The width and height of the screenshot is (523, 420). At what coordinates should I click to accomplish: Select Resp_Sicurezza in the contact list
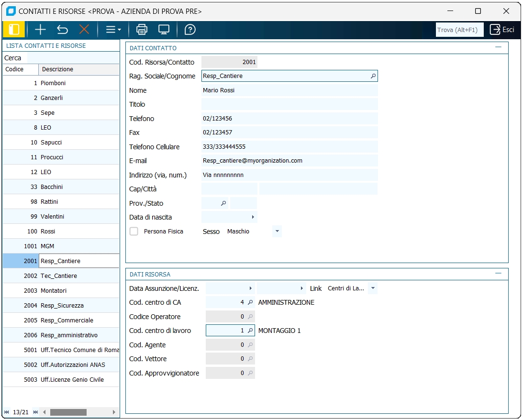62,306
